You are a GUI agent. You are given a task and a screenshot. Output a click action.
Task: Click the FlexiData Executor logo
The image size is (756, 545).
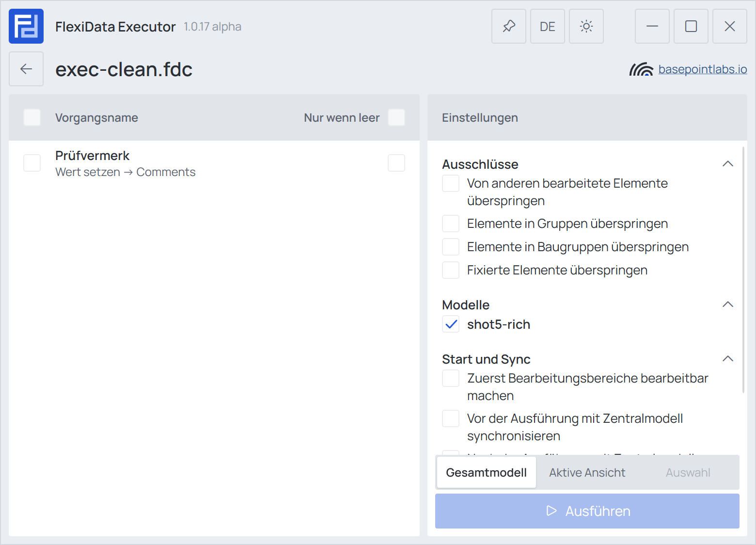click(26, 26)
